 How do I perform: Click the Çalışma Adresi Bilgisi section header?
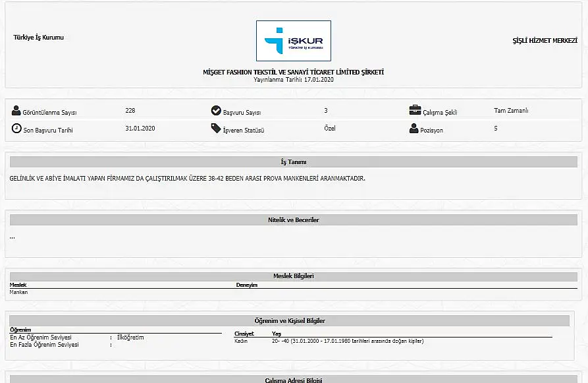pos(293,379)
